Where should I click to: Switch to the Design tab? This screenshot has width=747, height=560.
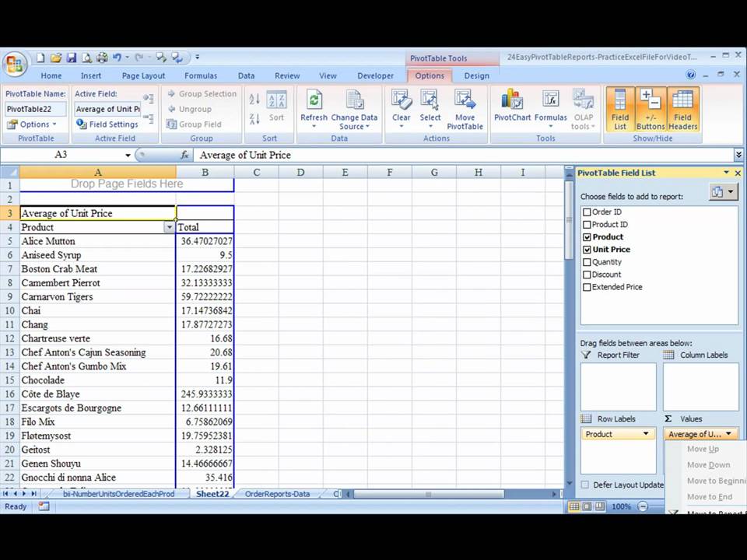coord(476,75)
